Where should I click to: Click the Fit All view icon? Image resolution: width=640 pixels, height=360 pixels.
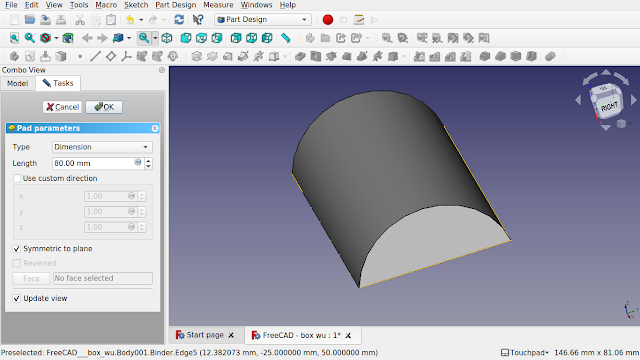click(14, 38)
